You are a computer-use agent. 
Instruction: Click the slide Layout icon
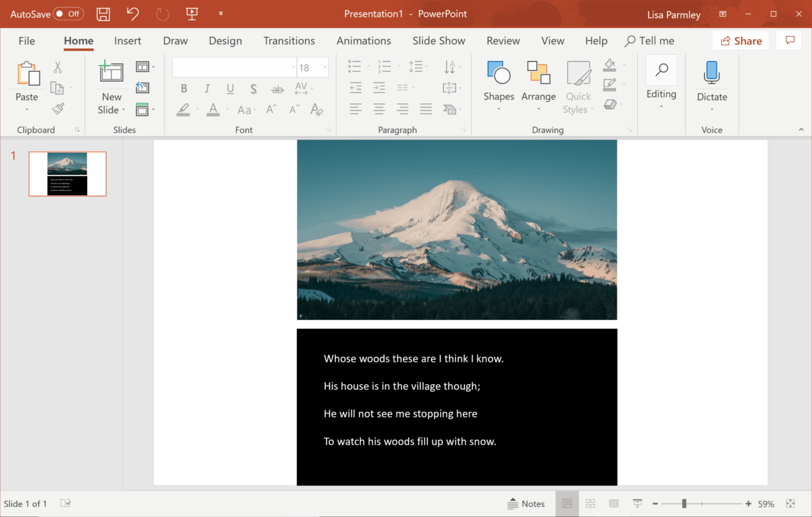142,67
